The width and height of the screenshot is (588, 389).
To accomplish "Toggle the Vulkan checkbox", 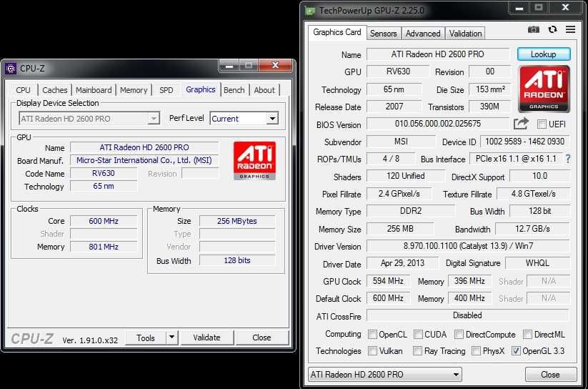I will tap(372, 350).
